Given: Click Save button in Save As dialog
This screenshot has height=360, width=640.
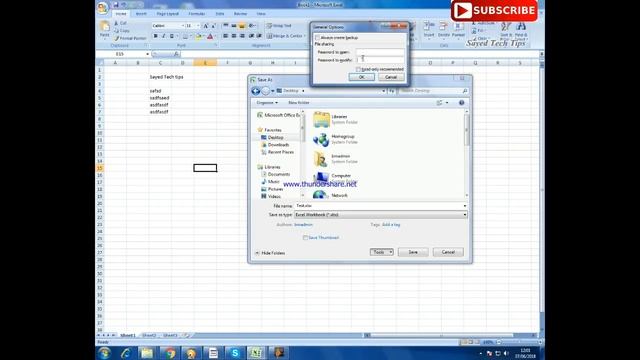Looking at the screenshot, I should click(413, 252).
